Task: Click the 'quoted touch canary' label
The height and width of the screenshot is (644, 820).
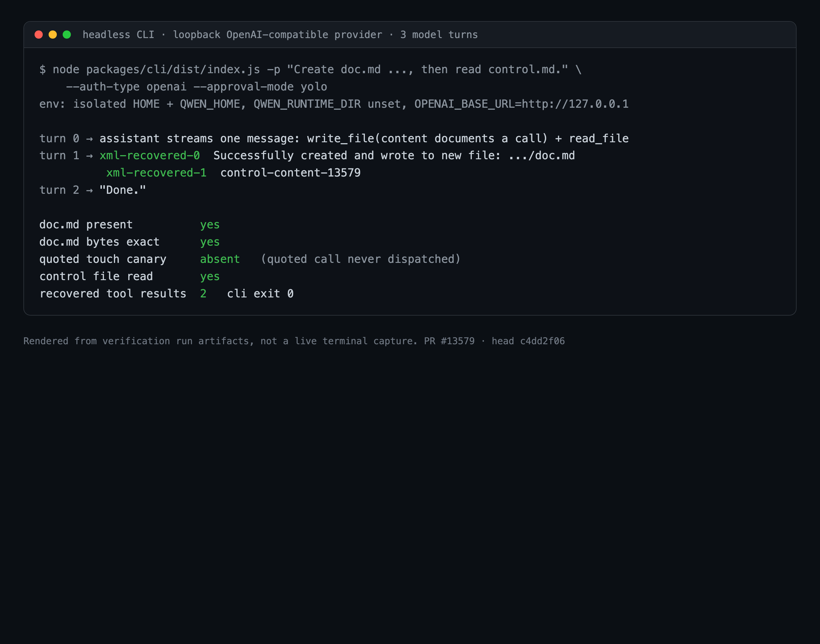Action: (x=103, y=259)
